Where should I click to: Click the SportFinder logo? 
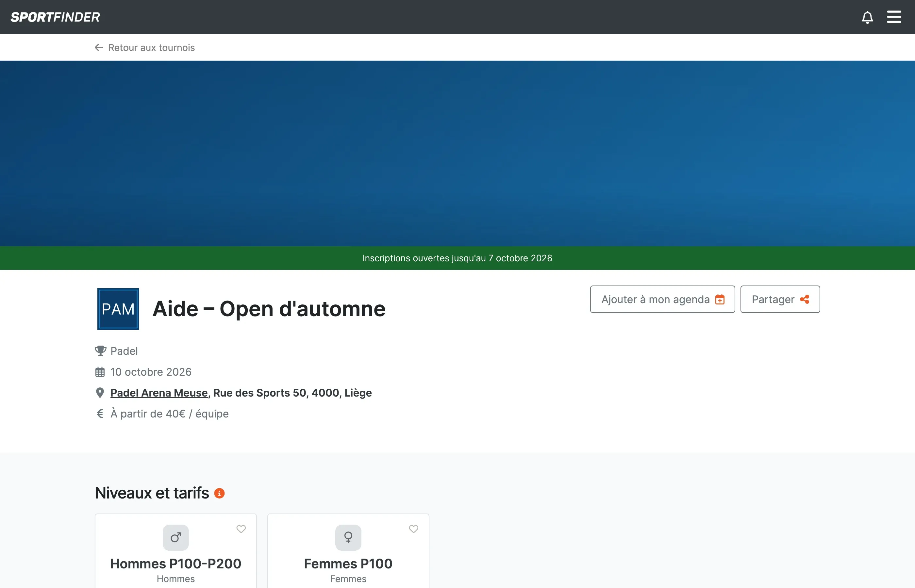(55, 17)
